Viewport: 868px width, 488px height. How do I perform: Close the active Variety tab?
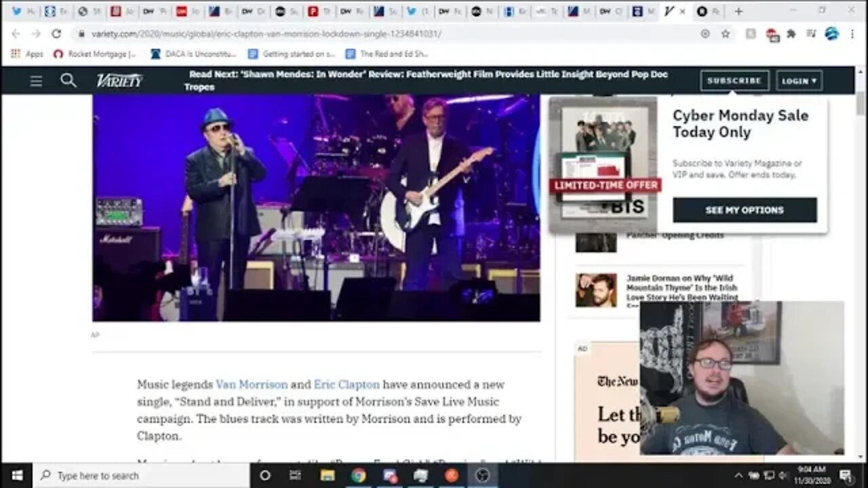tap(682, 12)
